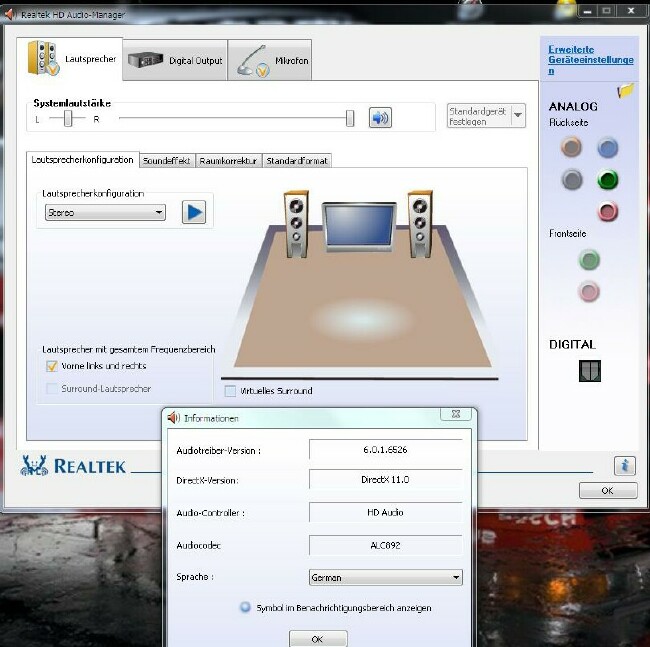Click the gray rear analog jack
Viewport: 650px width, 647px height.
[572, 179]
